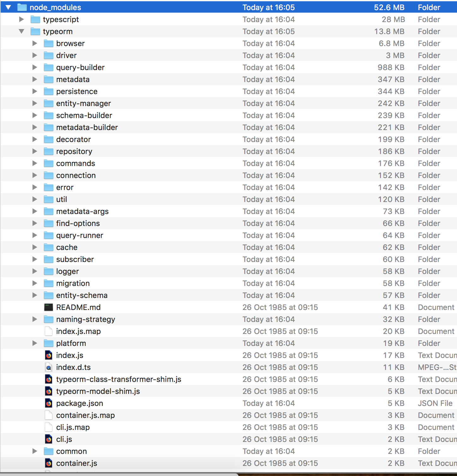Open the README.md document icon
Viewport: 457px width, 476px height.
coord(48,307)
